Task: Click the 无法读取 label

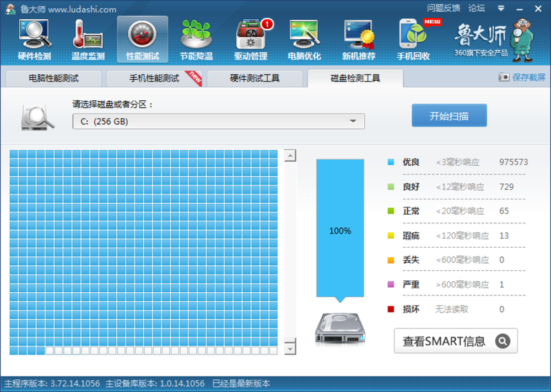Action: coord(452,309)
